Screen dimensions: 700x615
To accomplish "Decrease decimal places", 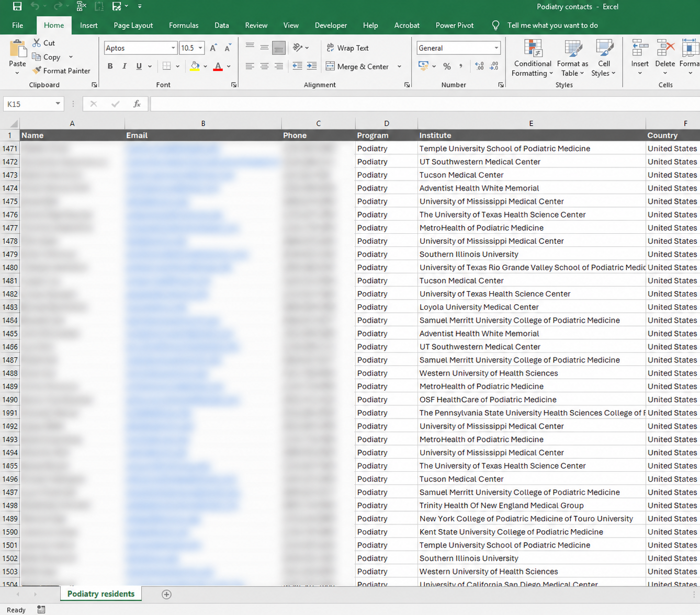I will click(x=494, y=66).
